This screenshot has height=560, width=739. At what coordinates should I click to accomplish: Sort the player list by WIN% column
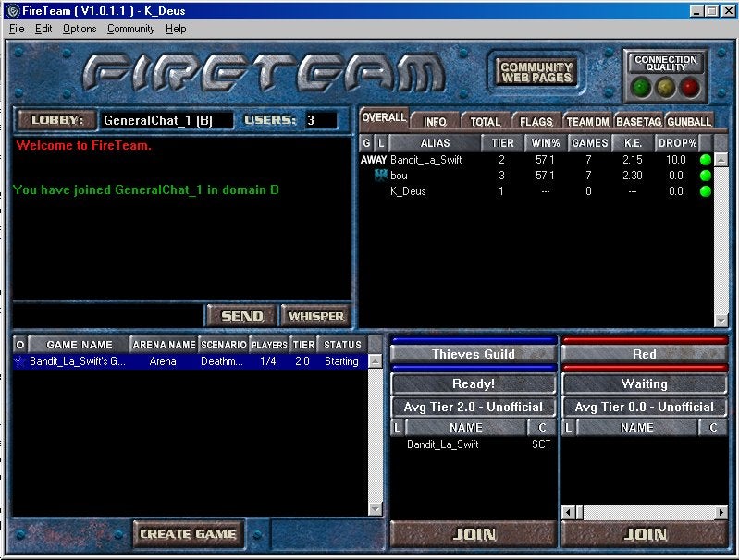545,143
